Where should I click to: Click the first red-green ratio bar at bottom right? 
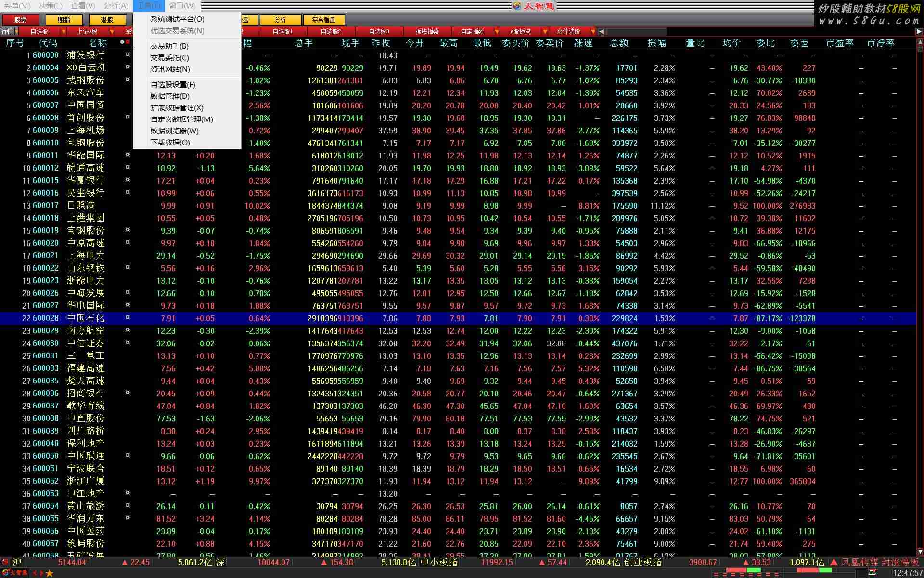743,571
